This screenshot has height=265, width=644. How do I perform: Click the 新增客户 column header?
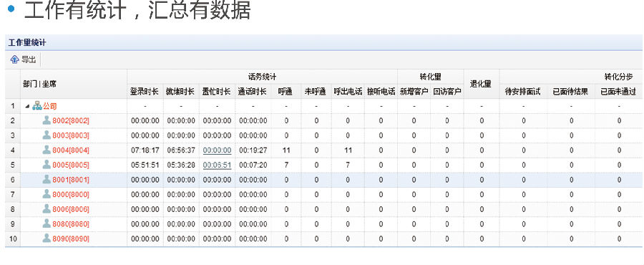414,92
